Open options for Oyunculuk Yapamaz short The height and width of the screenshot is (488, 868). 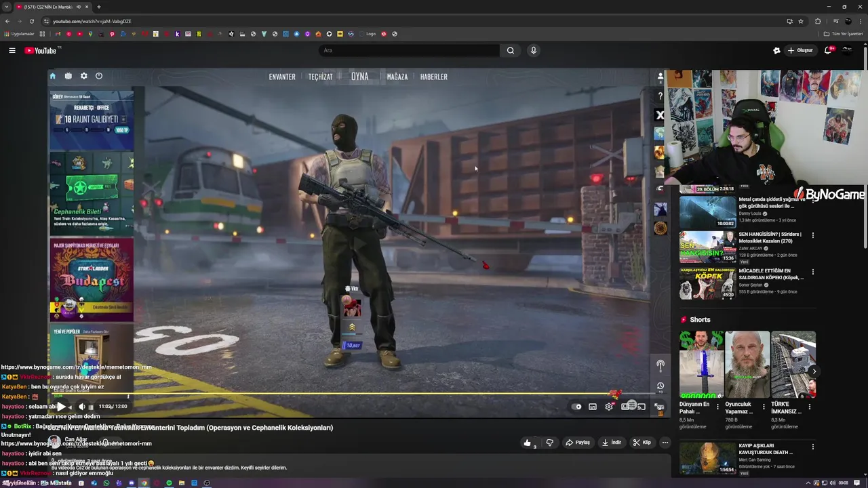tap(764, 407)
